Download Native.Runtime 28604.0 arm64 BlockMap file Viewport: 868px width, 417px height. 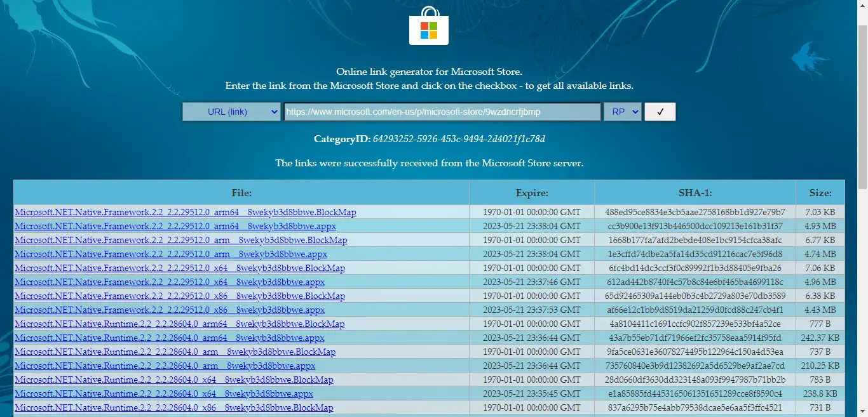click(x=180, y=324)
